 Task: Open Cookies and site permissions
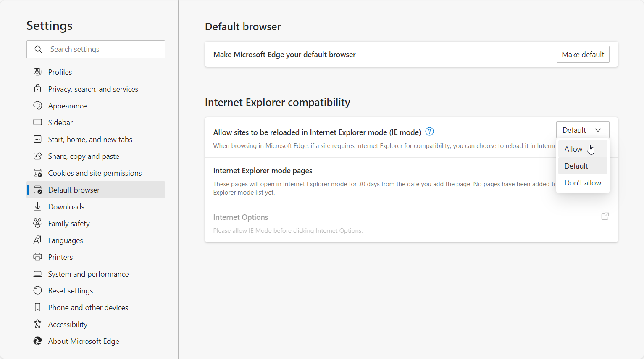tap(96, 173)
